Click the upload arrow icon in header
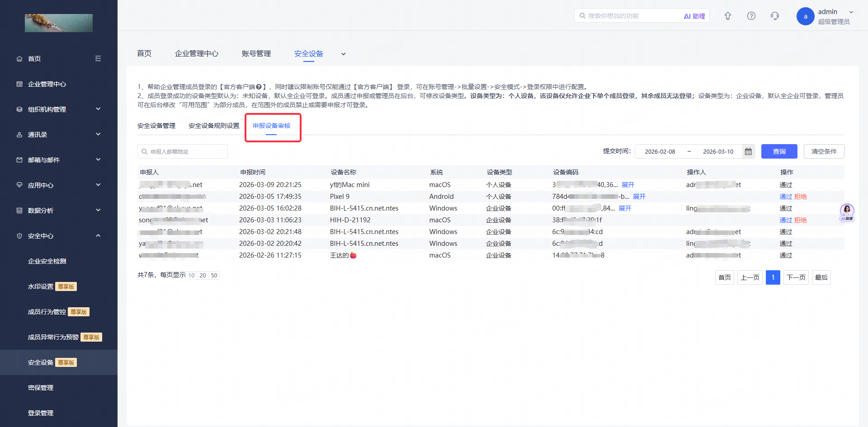The width and height of the screenshot is (868, 427). 728,16
